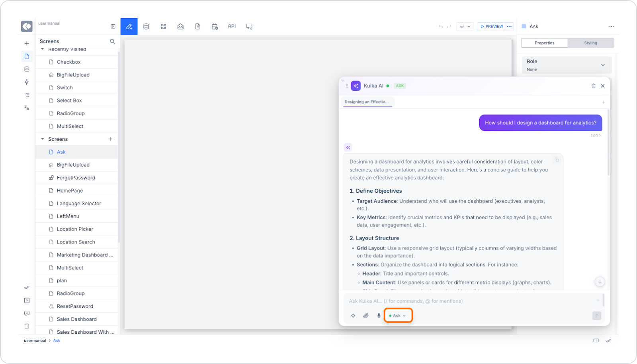Open the device preview size dropdown
637x364 pixels.
point(465,27)
